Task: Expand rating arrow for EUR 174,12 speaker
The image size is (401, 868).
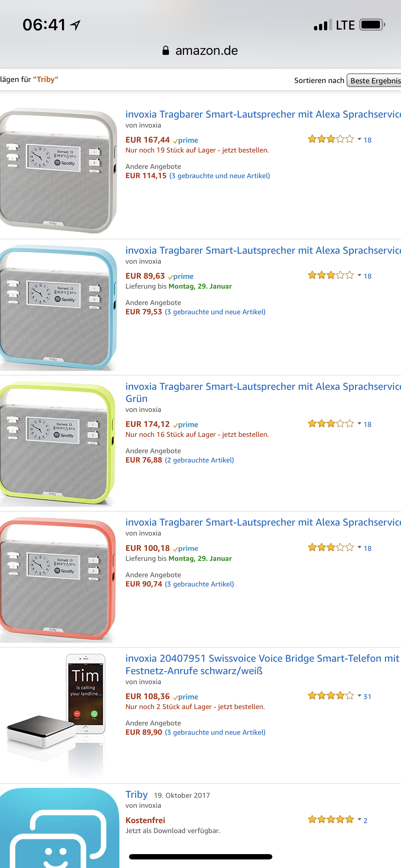Action: (x=360, y=424)
